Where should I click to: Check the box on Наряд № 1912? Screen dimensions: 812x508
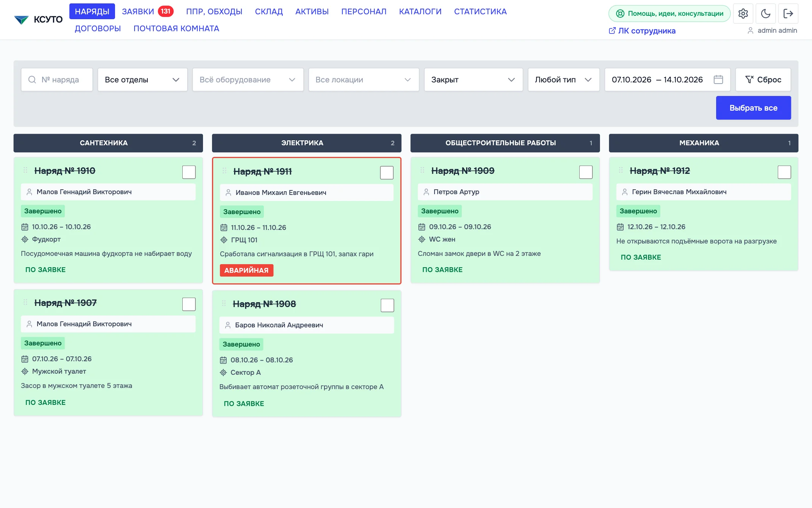pyautogui.click(x=784, y=172)
